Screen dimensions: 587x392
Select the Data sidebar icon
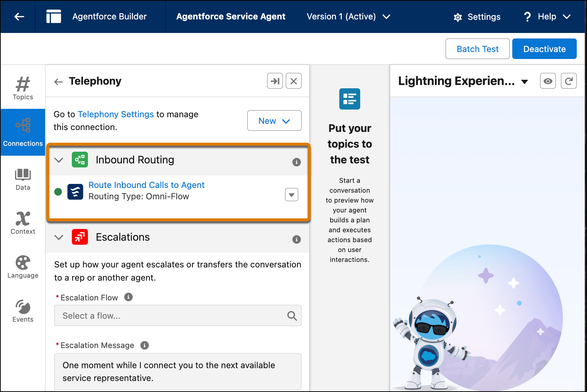tap(23, 179)
